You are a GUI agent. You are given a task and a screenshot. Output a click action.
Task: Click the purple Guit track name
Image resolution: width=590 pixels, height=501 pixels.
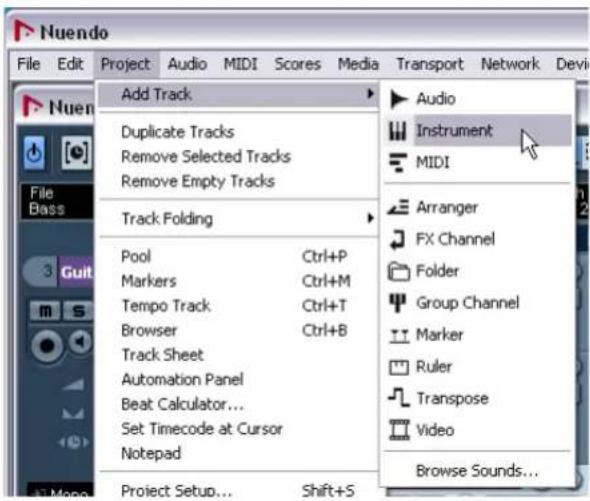tap(76, 272)
